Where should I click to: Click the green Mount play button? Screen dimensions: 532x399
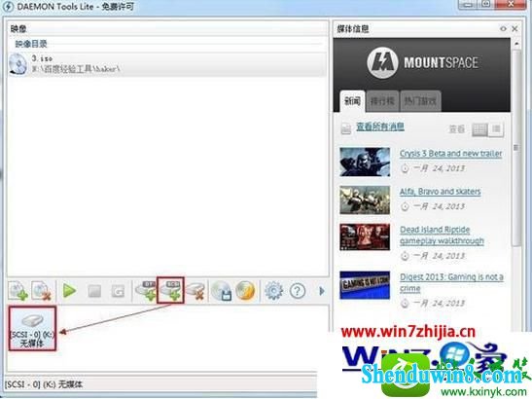pos(70,291)
